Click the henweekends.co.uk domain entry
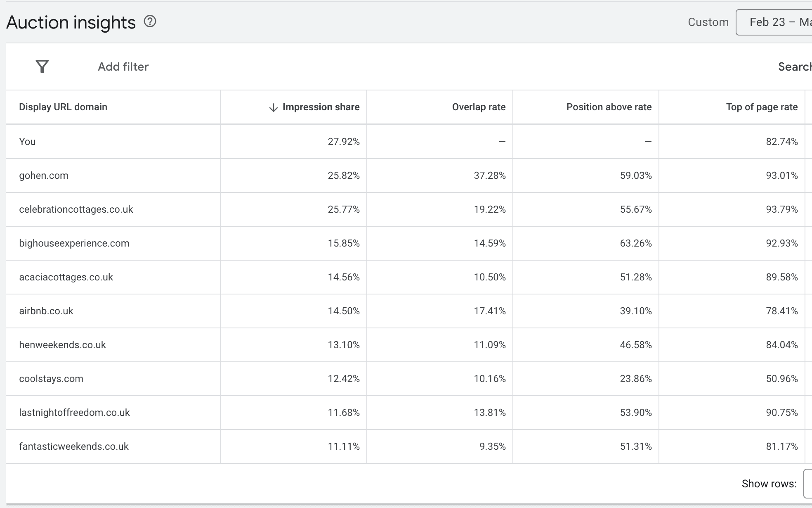Image resolution: width=812 pixels, height=508 pixels. tap(62, 345)
